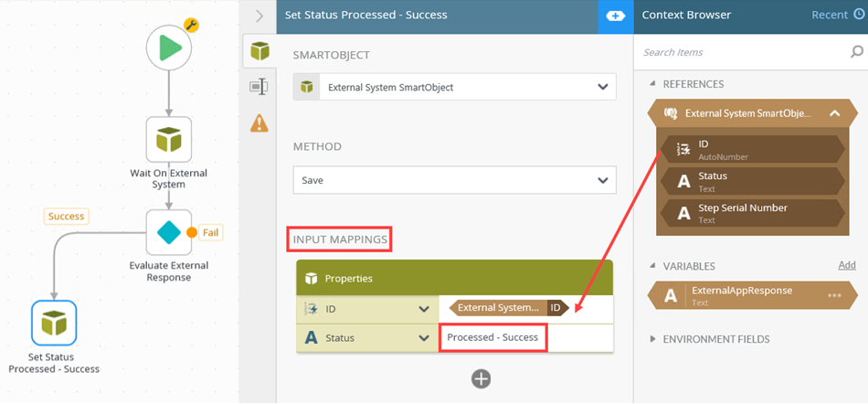Select the Wait On External System step
The height and width of the screenshot is (404, 868).
click(169, 140)
